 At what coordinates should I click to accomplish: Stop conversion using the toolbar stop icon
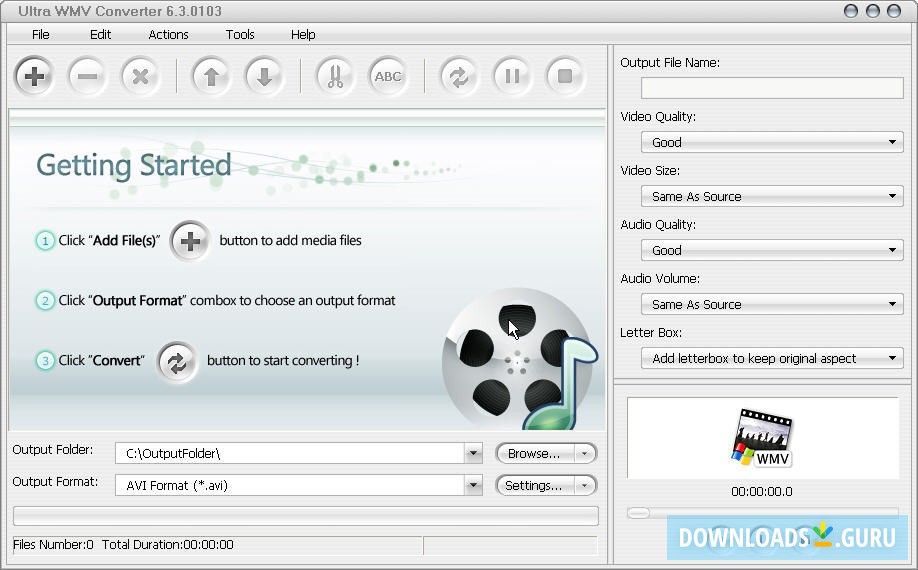click(x=565, y=77)
